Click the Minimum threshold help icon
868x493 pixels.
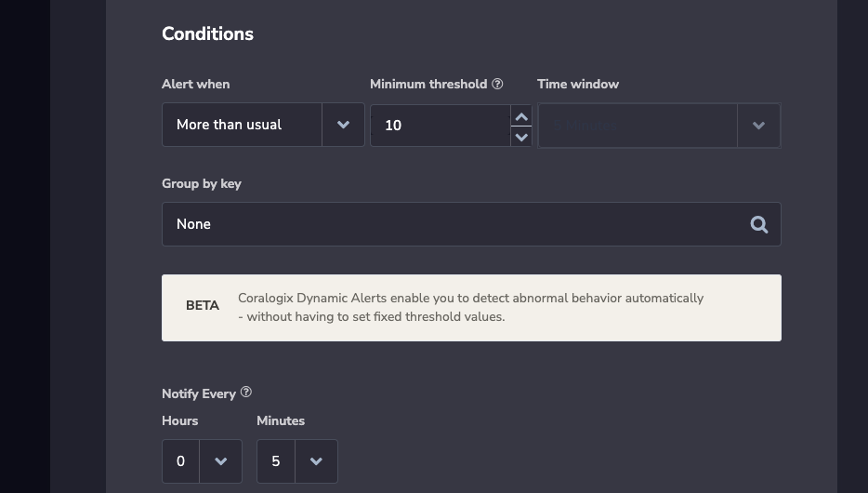click(x=497, y=84)
